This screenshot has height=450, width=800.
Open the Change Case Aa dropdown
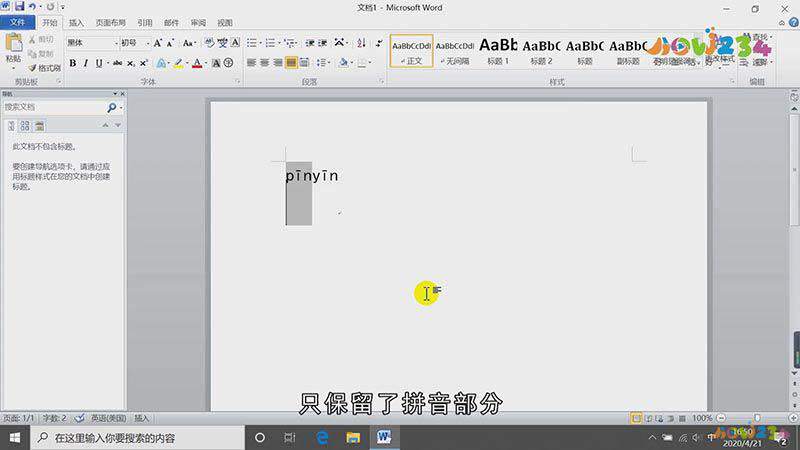click(189, 43)
